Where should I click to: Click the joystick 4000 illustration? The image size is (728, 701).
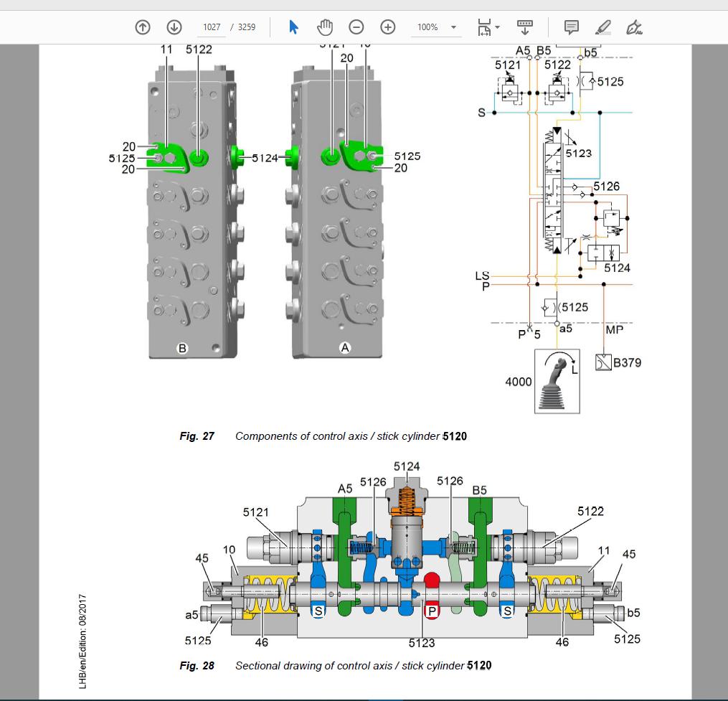coord(557,382)
